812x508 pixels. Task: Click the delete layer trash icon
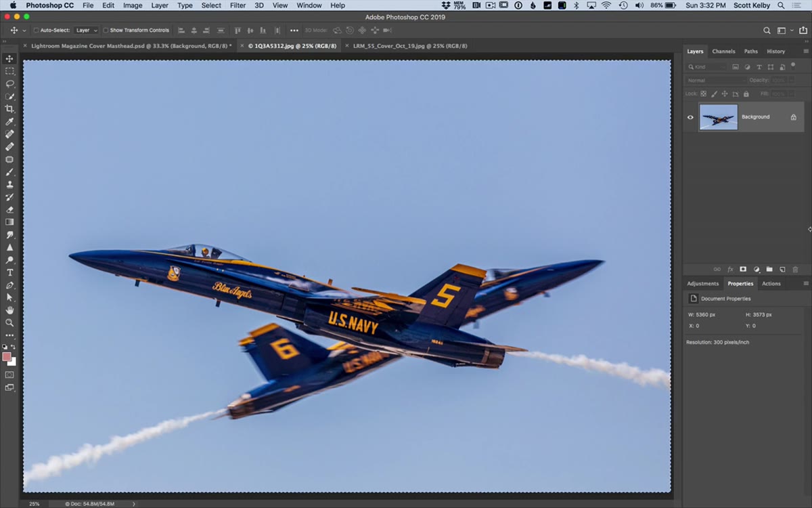pyautogui.click(x=795, y=270)
